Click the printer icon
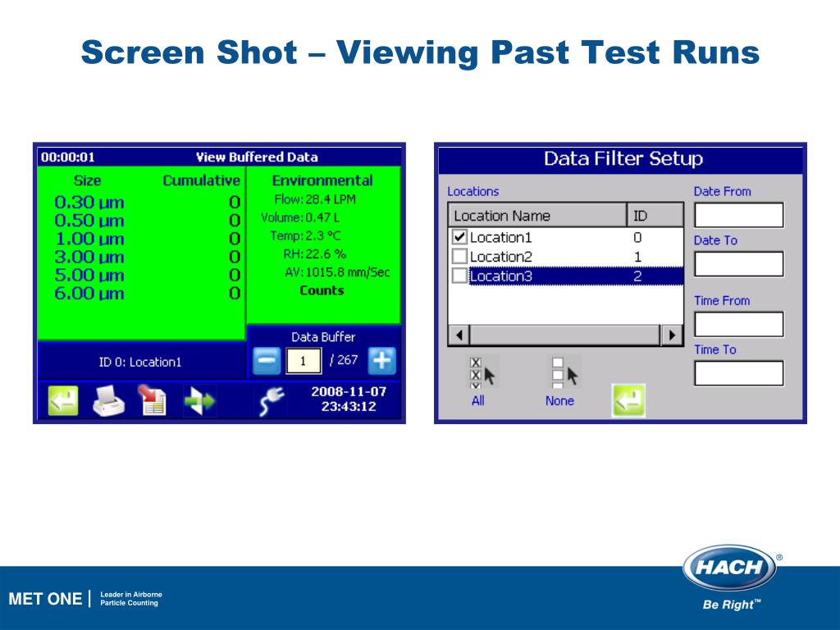The width and height of the screenshot is (840, 630). 109,400
